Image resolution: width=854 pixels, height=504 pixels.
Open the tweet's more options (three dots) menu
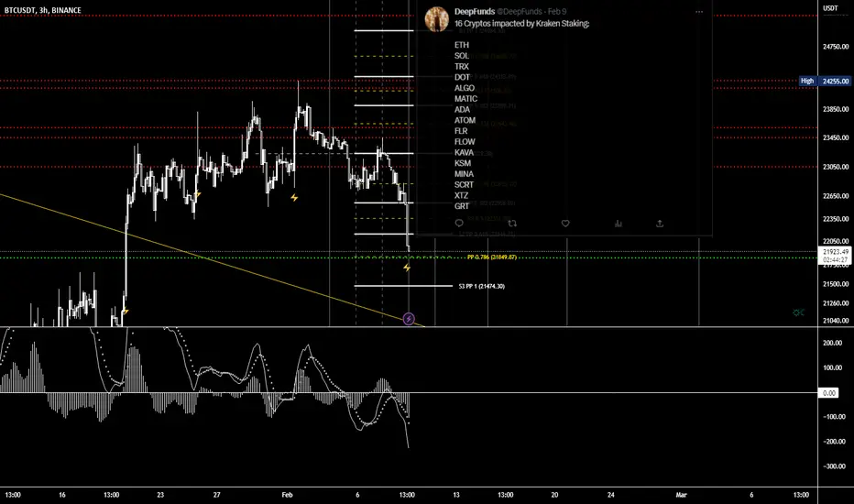click(699, 11)
